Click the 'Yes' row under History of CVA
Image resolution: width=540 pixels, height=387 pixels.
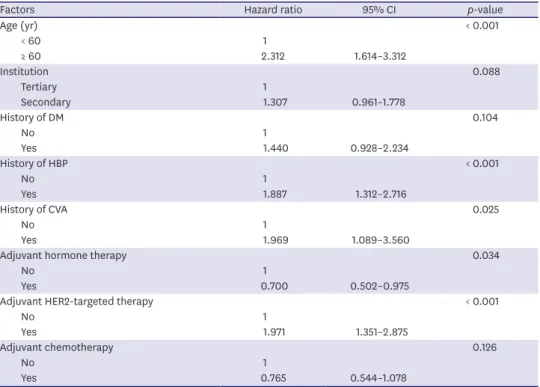coord(29,240)
